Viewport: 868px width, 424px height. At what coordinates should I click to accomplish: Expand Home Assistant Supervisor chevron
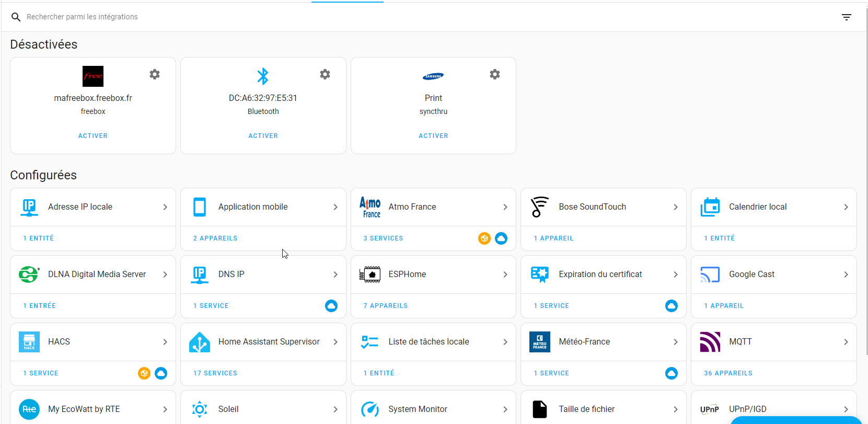335,342
